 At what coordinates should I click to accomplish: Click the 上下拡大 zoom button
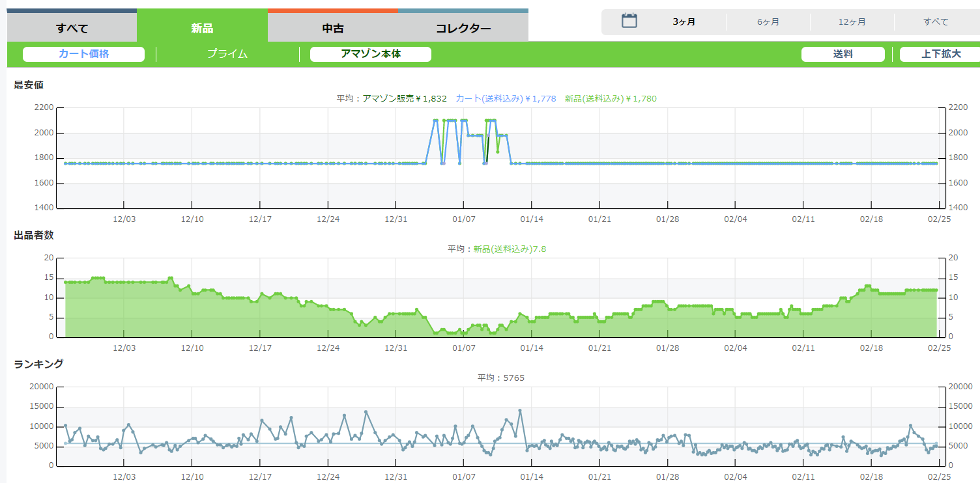pos(940,54)
